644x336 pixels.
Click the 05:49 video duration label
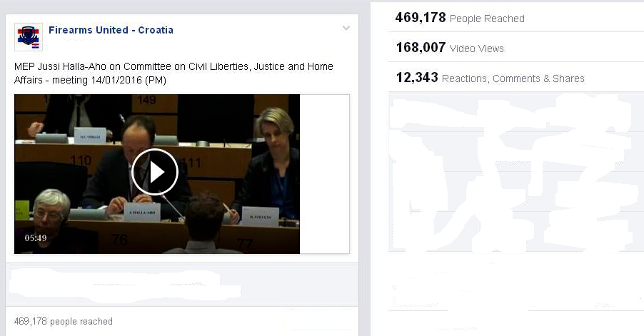pyautogui.click(x=36, y=238)
